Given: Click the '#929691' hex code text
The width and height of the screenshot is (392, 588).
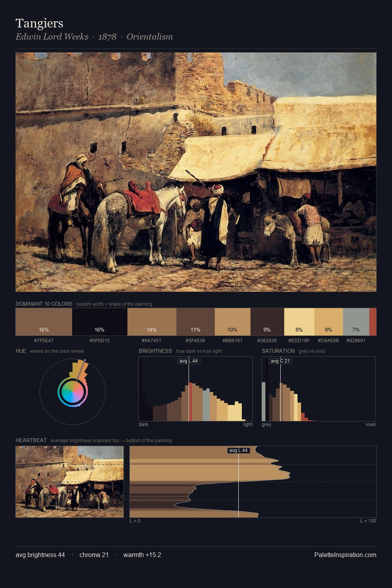Looking at the screenshot, I should coord(356,340).
